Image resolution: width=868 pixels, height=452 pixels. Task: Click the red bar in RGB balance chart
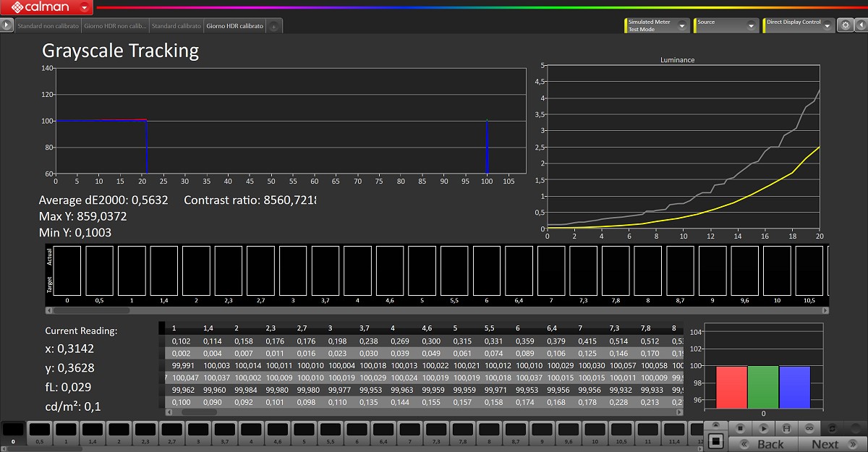pos(731,387)
